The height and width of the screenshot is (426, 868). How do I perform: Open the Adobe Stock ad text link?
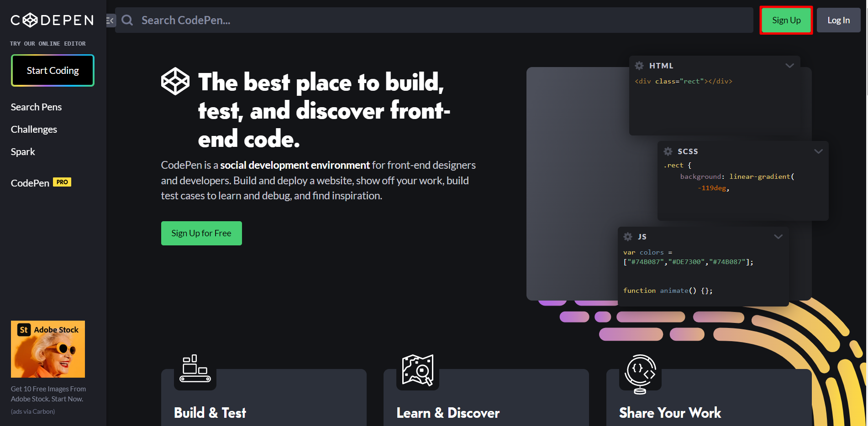(48, 394)
